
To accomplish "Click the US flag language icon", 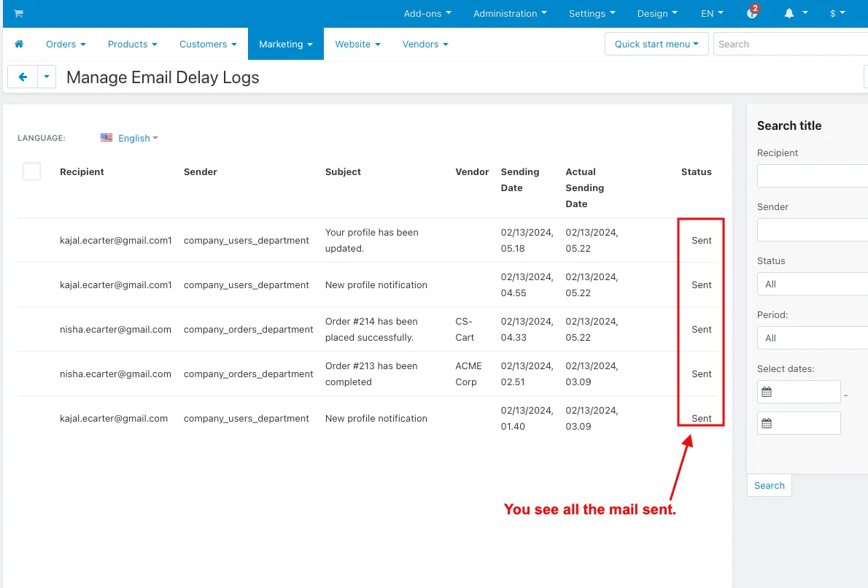I will (x=106, y=137).
